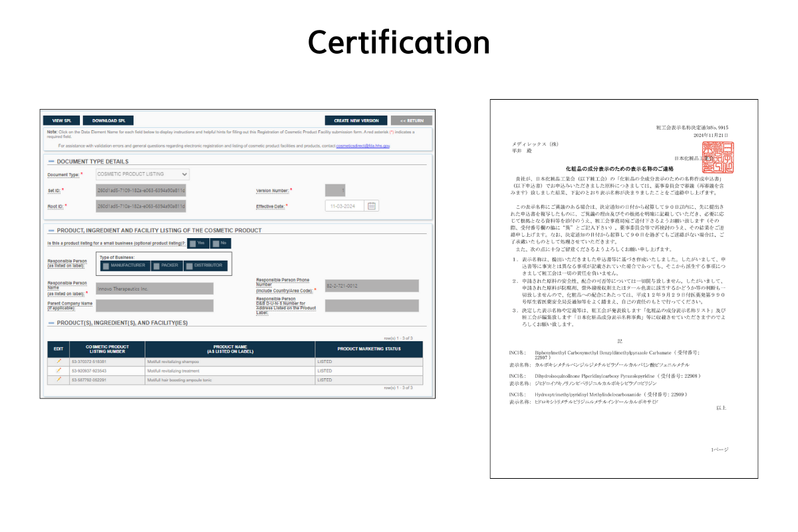Click the Effective Date field
The image size is (798, 532).
tap(345, 206)
